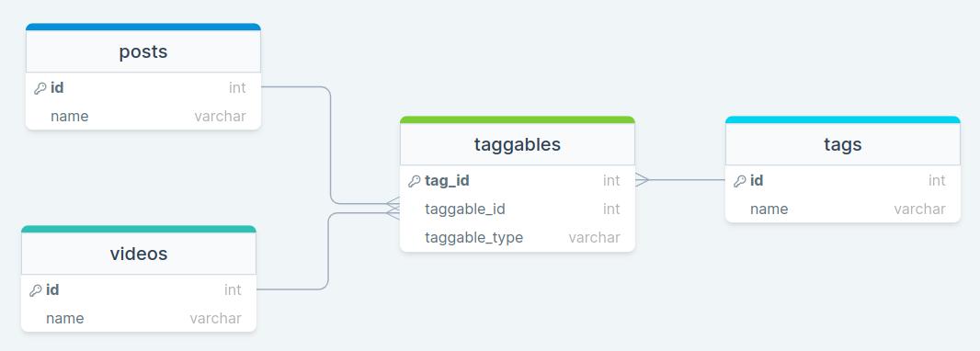Select the videos table header
This screenshot has height=351, width=980.
pyautogui.click(x=139, y=254)
